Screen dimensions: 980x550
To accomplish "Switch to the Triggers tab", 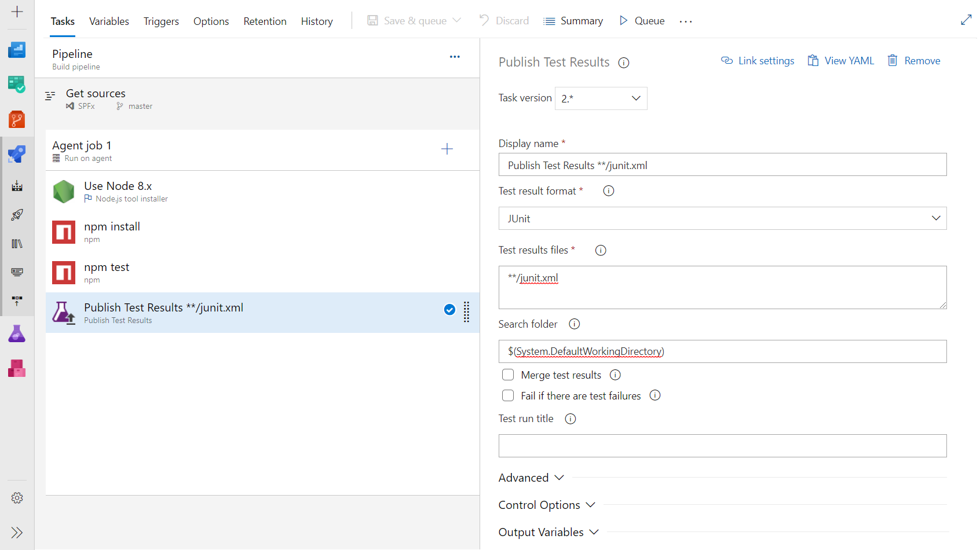I will coord(161,21).
